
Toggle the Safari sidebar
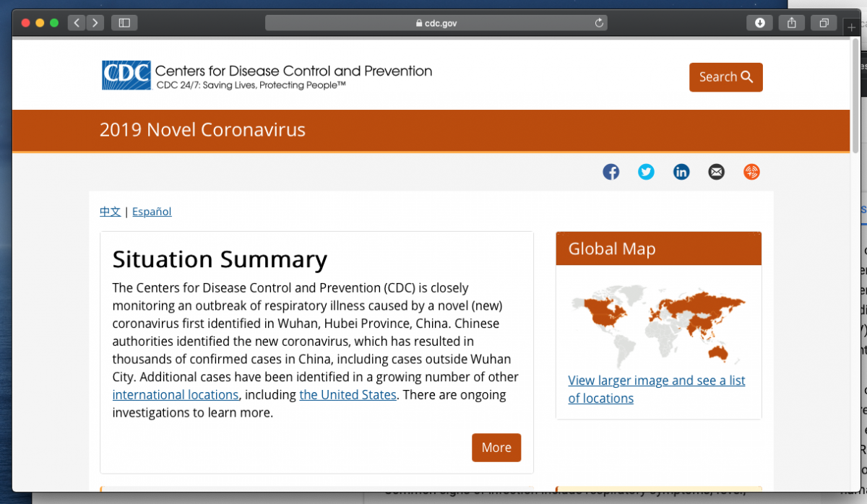[x=124, y=22]
